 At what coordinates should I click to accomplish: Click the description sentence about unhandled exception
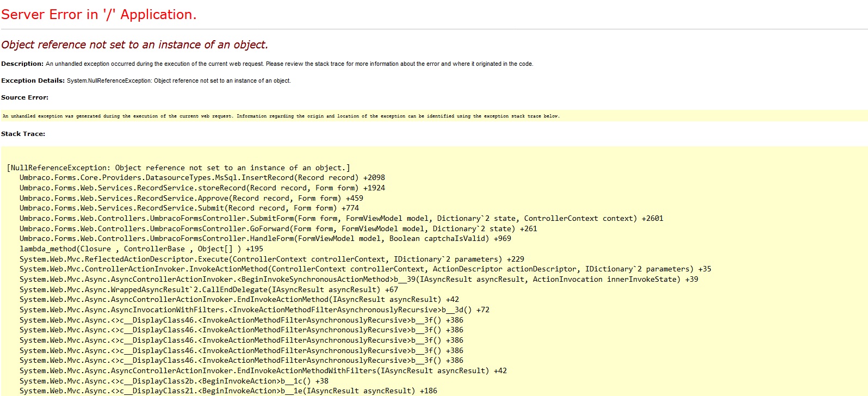click(289, 64)
